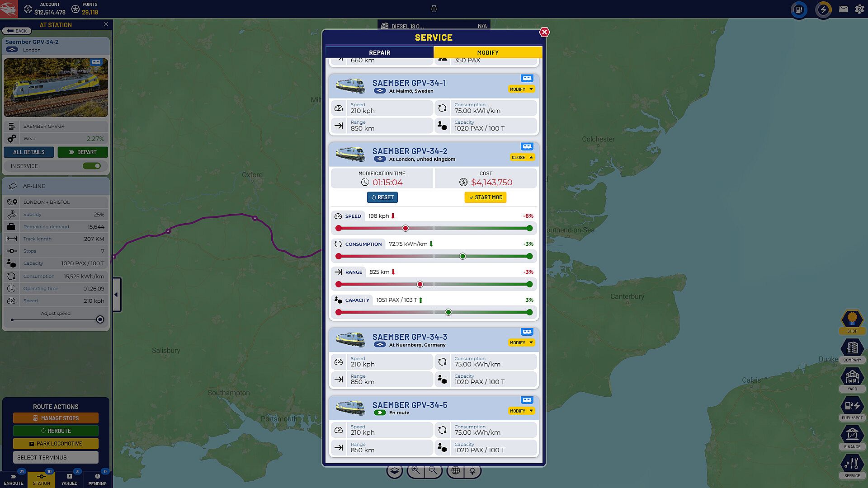Click the Speed slider handle
Screen dimensions: 868x488
pyautogui.click(x=406, y=228)
